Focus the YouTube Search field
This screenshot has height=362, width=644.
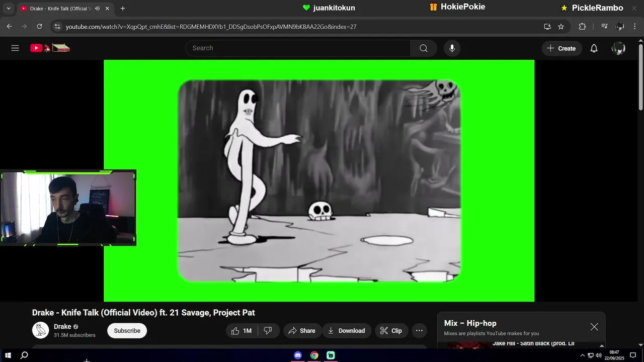point(298,48)
